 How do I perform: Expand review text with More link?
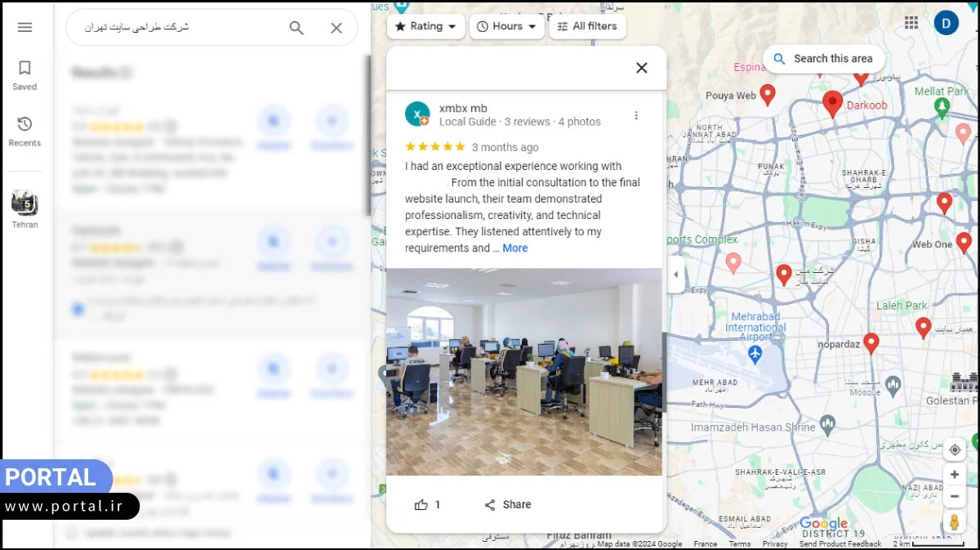[x=514, y=248]
